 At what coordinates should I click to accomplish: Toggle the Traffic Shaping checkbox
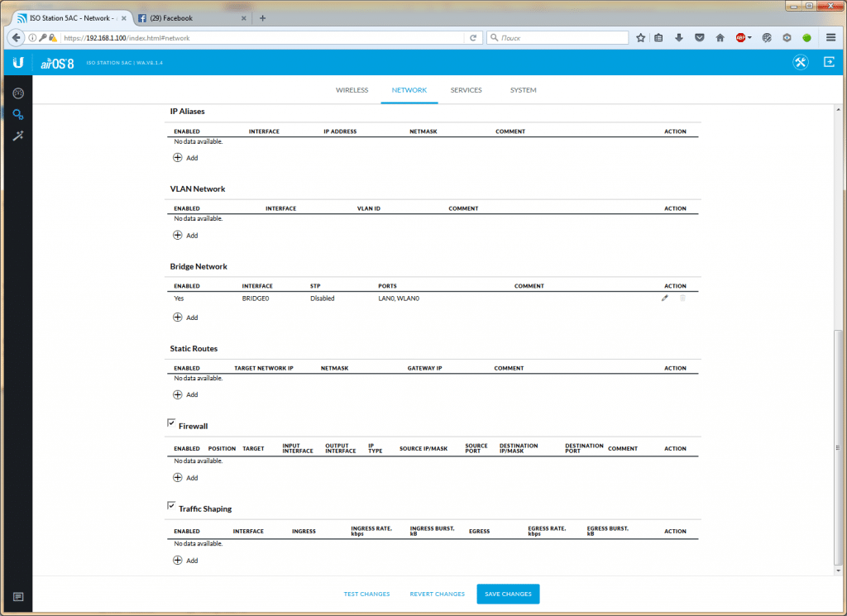[x=171, y=505]
